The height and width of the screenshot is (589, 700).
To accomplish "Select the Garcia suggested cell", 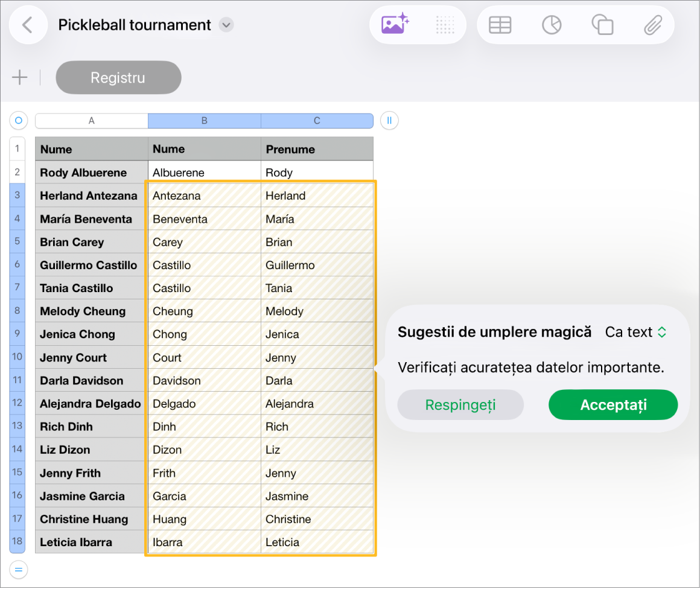I will tap(205, 496).
